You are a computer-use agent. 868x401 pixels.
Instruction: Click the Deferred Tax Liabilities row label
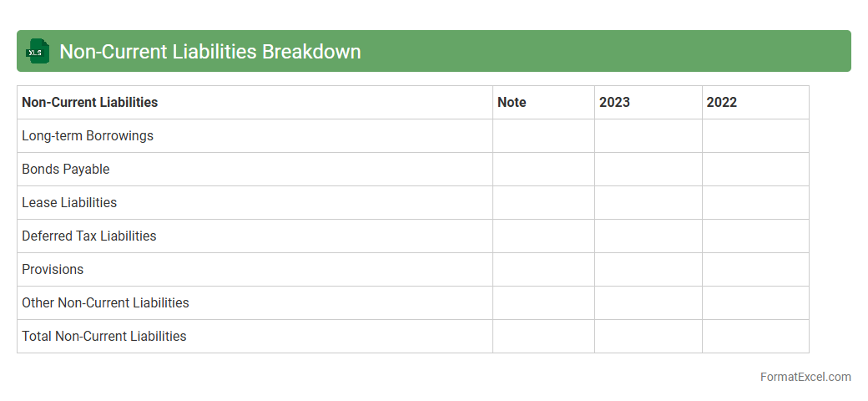[x=89, y=236]
